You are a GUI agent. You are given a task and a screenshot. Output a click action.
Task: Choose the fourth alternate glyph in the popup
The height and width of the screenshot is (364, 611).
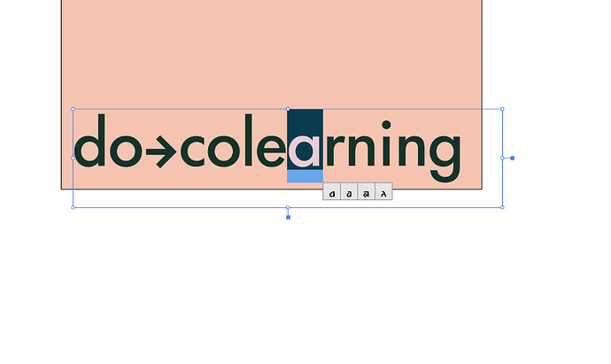pyautogui.click(x=383, y=192)
